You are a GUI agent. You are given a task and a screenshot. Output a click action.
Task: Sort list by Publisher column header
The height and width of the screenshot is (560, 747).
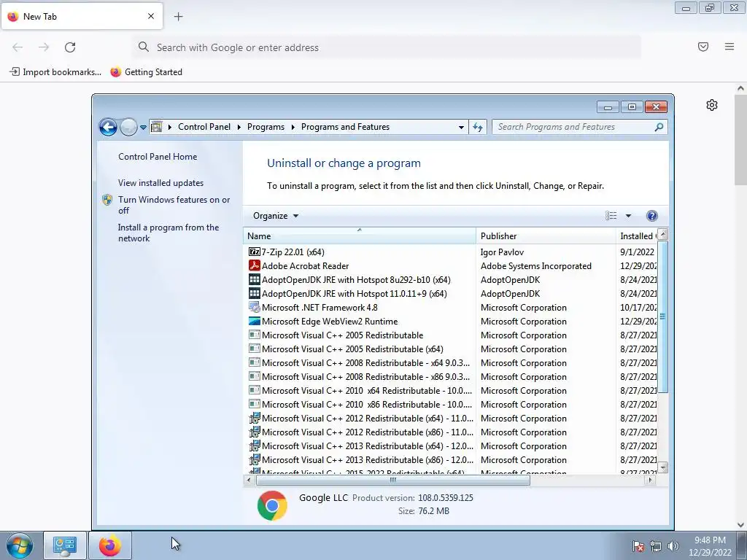pyautogui.click(x=546, y=236)
